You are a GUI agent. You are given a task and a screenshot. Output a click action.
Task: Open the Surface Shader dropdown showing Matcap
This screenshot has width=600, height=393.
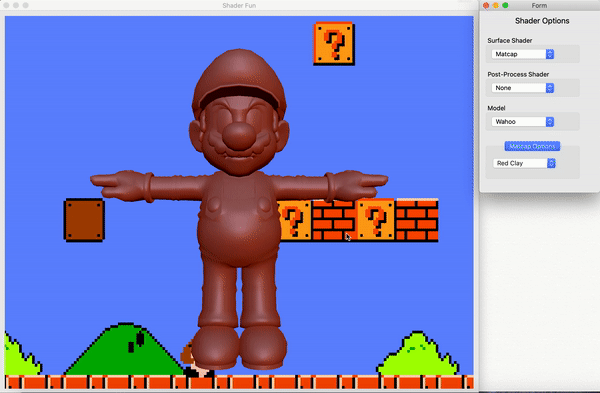[x=522, y=54]
